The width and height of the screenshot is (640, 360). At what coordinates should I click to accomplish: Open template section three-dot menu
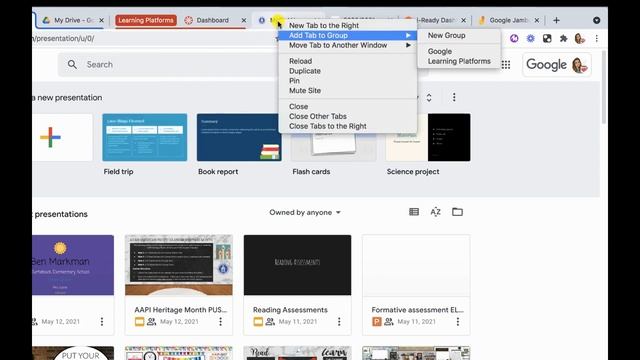point(454,97)
